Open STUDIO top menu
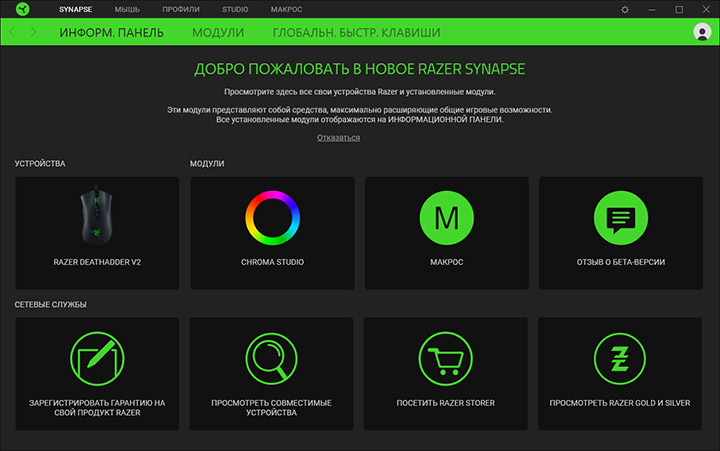The height and width of the screenshot is (451, 720). pyautogui.click(x=235, y=9)
